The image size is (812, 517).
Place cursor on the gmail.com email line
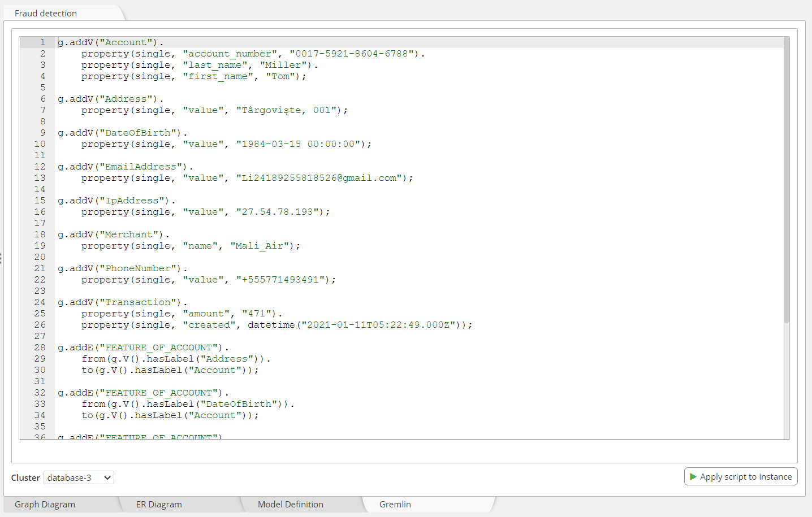click(x=247, y=178)
